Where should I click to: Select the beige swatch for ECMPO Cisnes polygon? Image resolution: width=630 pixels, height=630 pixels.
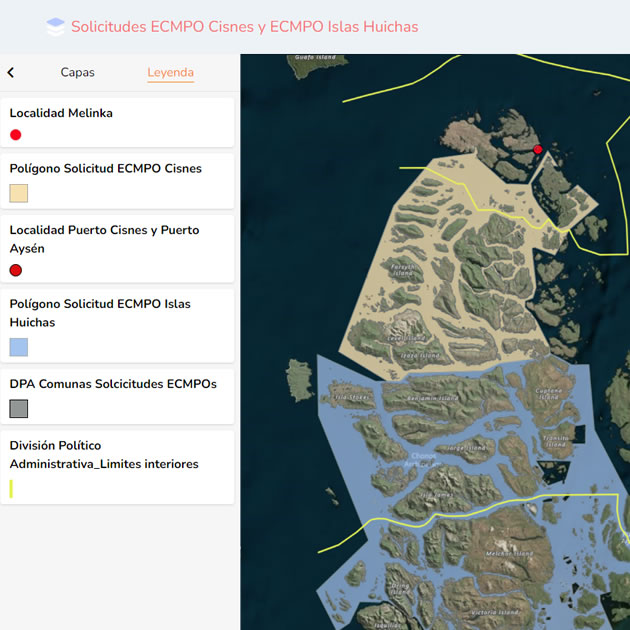coord(18,193)
